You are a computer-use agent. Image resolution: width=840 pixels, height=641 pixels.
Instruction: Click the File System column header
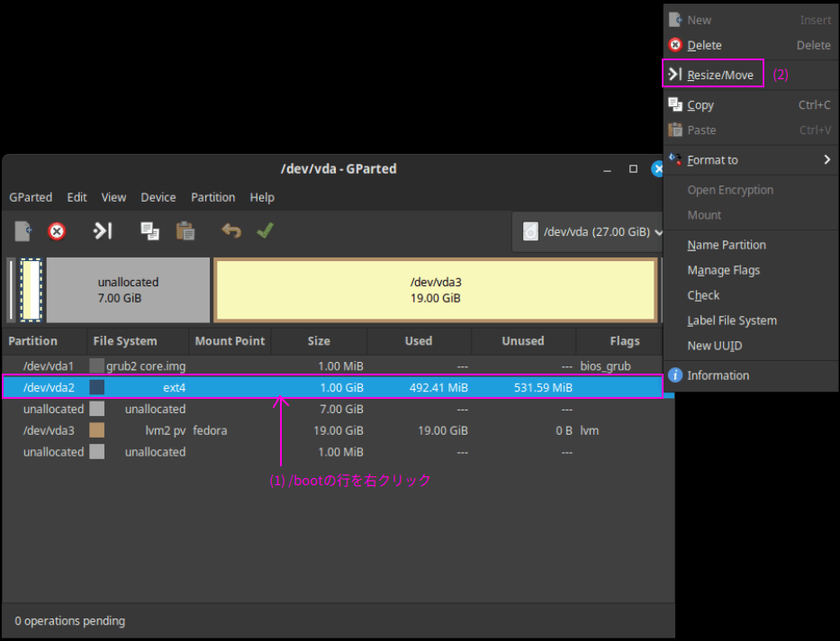(138, 341)
